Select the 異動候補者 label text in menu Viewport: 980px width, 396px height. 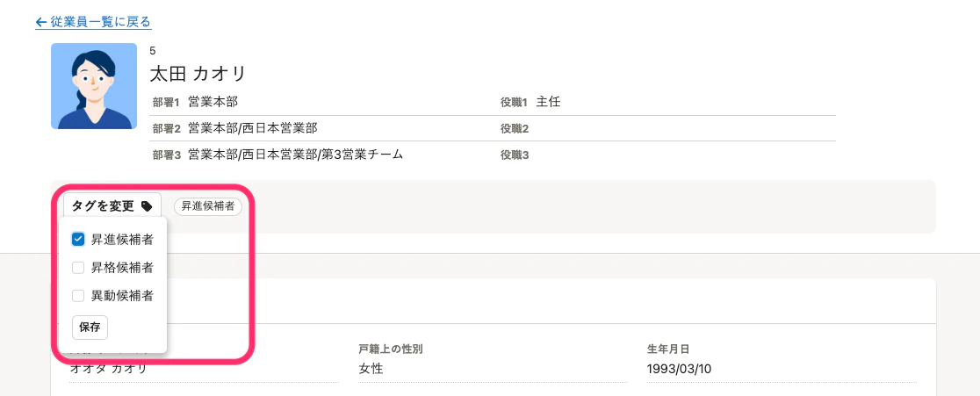[123, 295]
